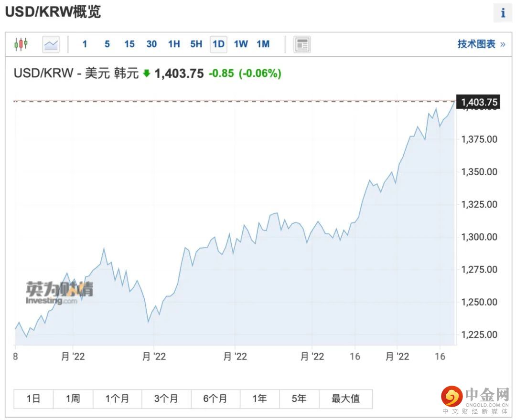Set chart interval to 5 minutes
Viewport: 516px width, 420px height.
pos(107,44)
